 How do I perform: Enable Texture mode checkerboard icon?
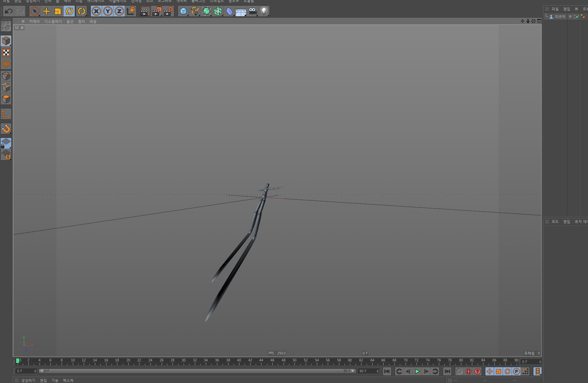point(6,52)
